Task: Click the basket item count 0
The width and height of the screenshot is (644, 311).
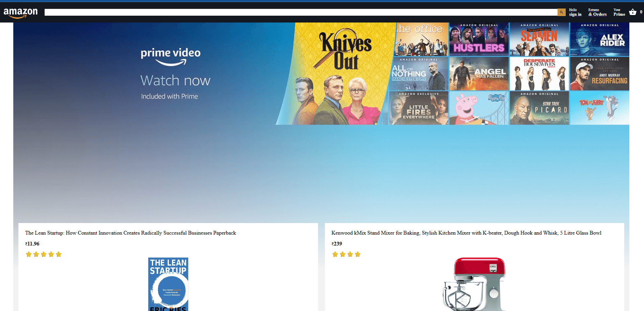Action: click(x=641, y=12)
